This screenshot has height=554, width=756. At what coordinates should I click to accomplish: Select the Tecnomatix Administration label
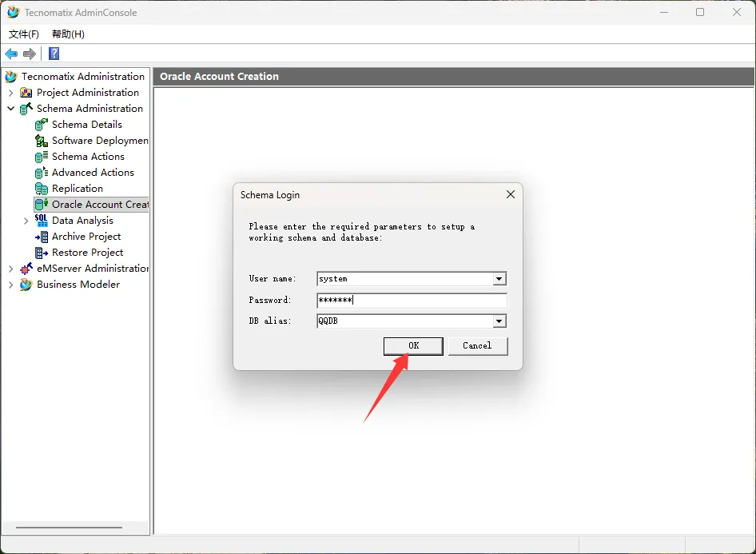click(x=83, y=77)
